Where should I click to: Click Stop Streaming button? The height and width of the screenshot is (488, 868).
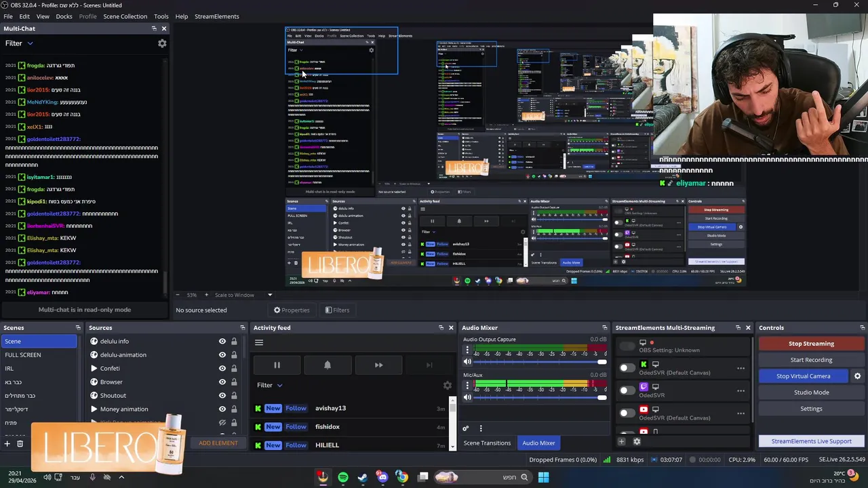tap(811, 344)
